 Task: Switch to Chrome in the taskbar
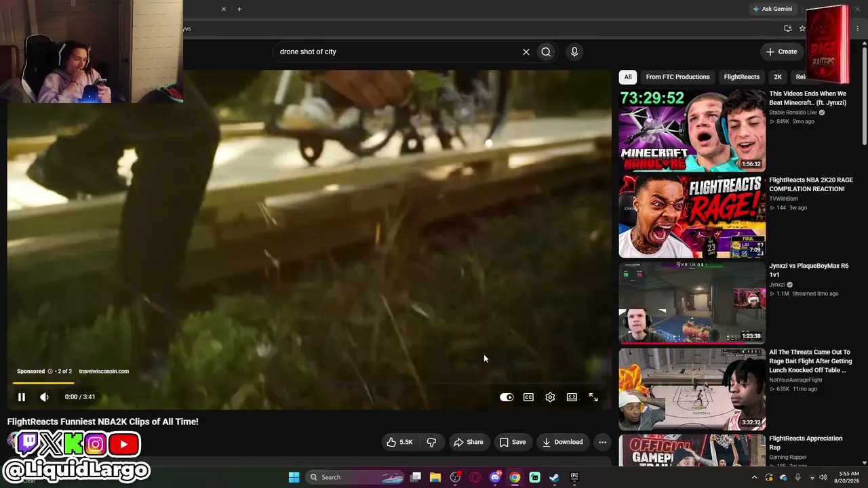click(515, 477)
